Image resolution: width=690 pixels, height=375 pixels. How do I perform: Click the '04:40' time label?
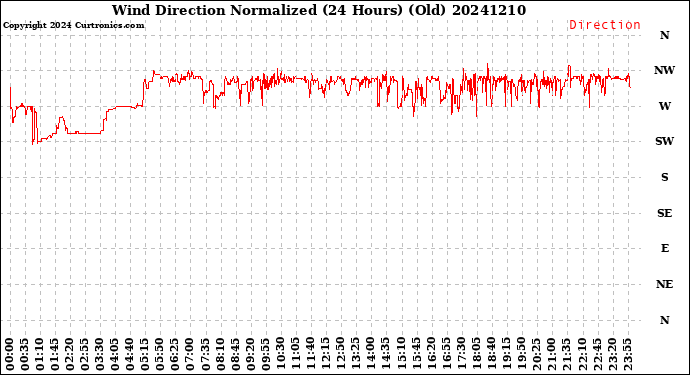(x=131, y=354)
